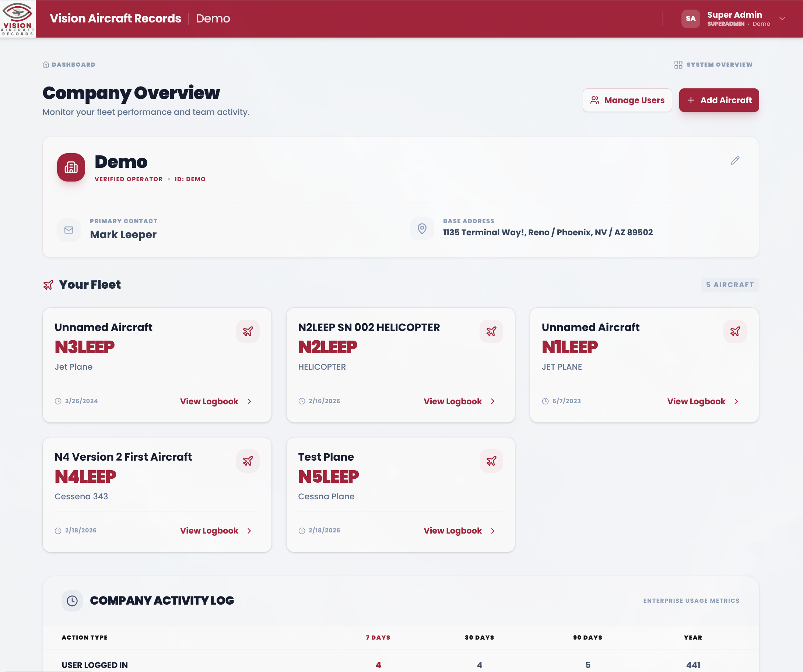
Task: Click the plane icon on the N2LEEP card
Action: (491, 331)
